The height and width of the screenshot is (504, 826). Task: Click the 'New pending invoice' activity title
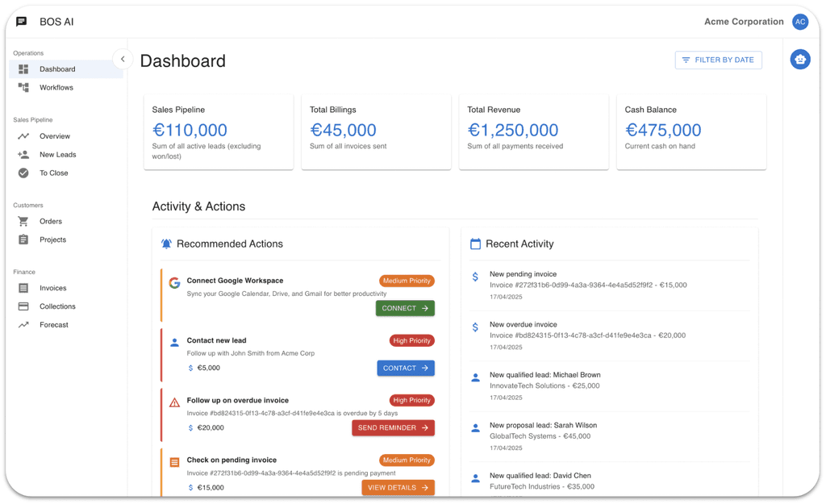tap(523, 274)
